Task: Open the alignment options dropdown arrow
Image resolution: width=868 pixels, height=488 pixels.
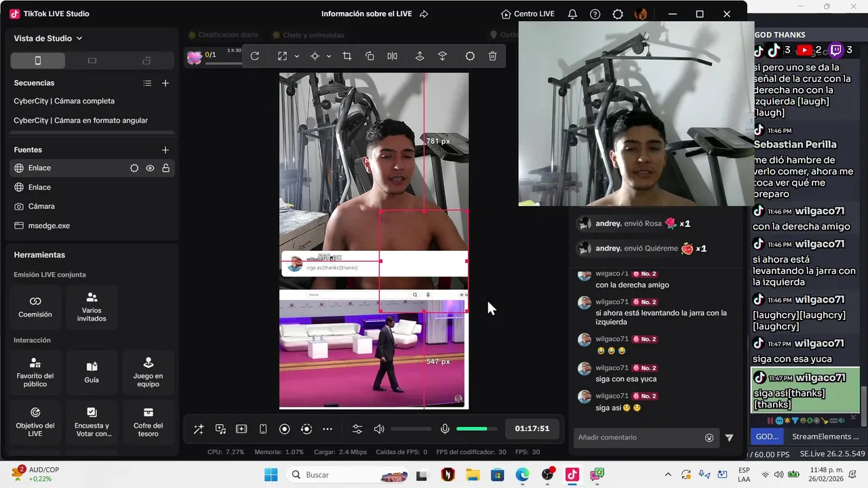Action: pos(329,56)
